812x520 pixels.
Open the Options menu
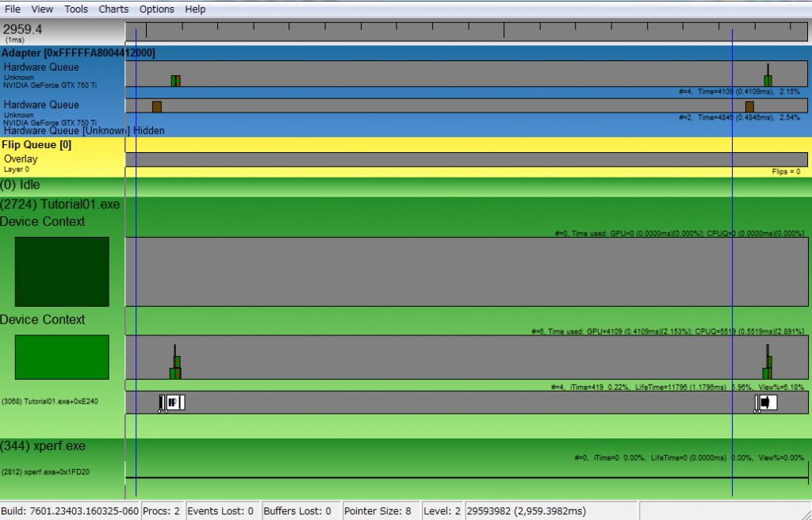pyautogui.click(x=156, y=10)
